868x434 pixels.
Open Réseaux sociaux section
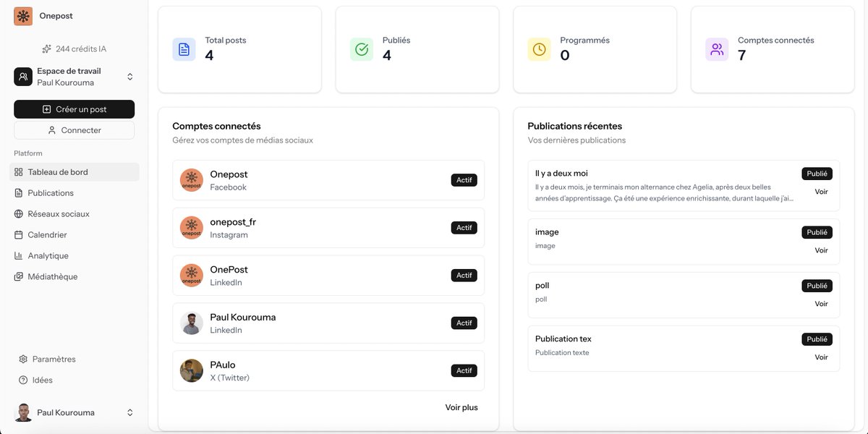coord(74,214)
